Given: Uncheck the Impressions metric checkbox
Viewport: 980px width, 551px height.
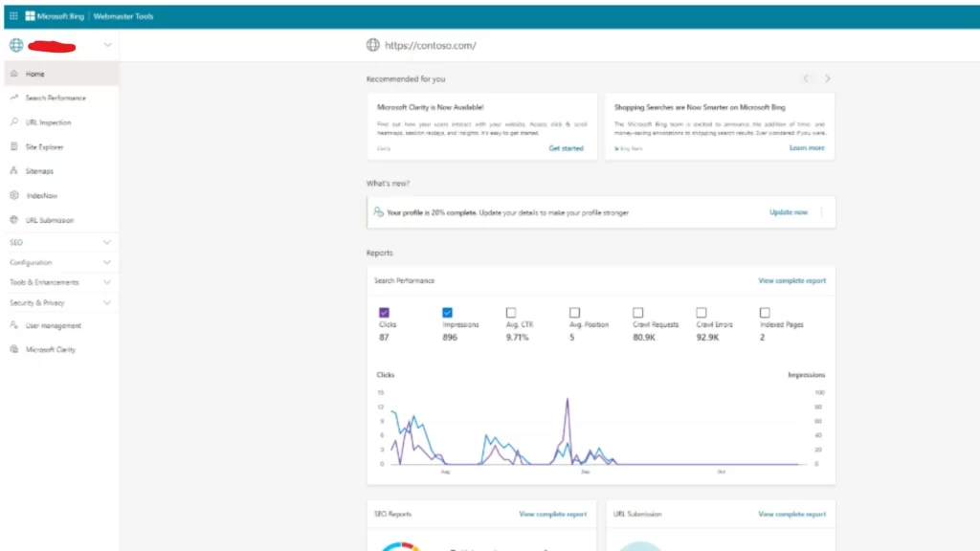Looking at the screenshot, I should [x=448, y=313].
